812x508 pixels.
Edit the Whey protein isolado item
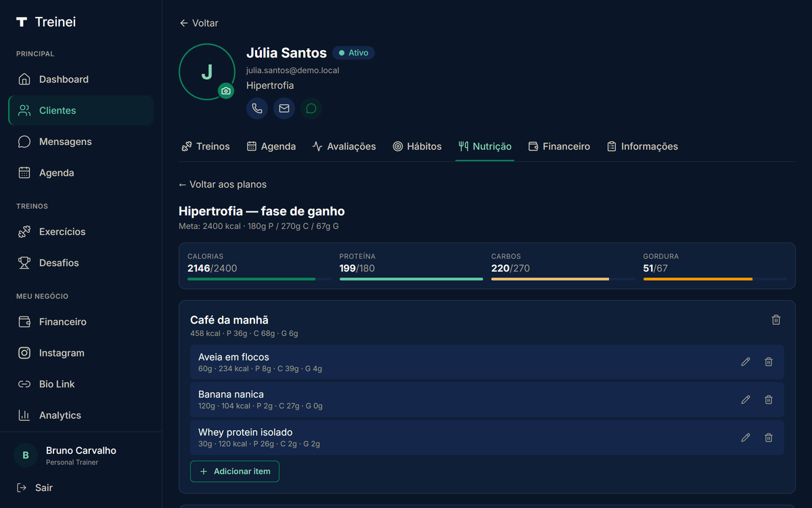click(x=746, y=438)
